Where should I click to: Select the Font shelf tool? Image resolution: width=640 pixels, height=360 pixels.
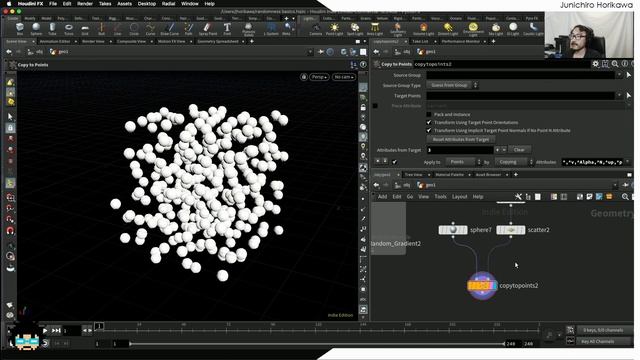[227, 29]
